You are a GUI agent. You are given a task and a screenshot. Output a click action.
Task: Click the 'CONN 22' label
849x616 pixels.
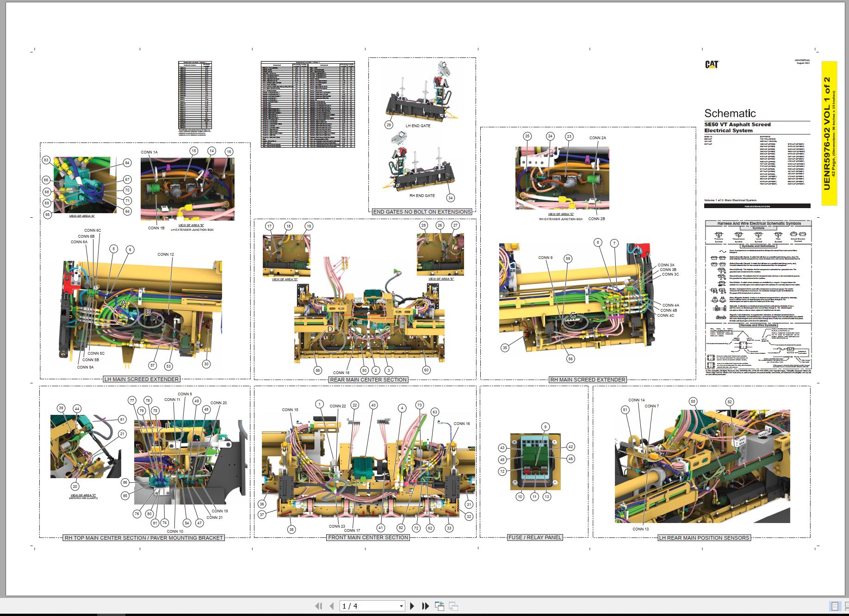click(x=338, y=406)
